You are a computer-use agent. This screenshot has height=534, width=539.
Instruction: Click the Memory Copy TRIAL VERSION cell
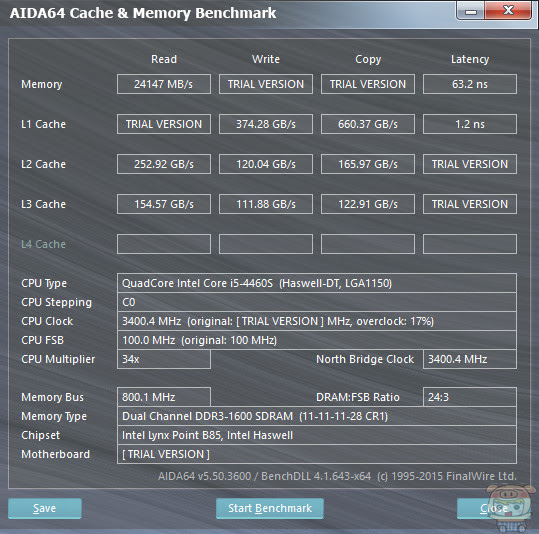pyautogui.click(x=368, y=84)
